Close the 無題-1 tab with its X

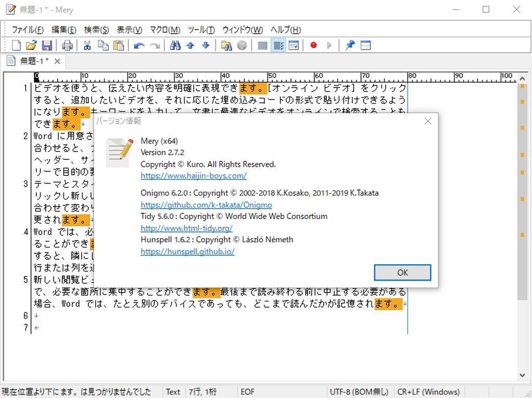click(x=57, y=61)
